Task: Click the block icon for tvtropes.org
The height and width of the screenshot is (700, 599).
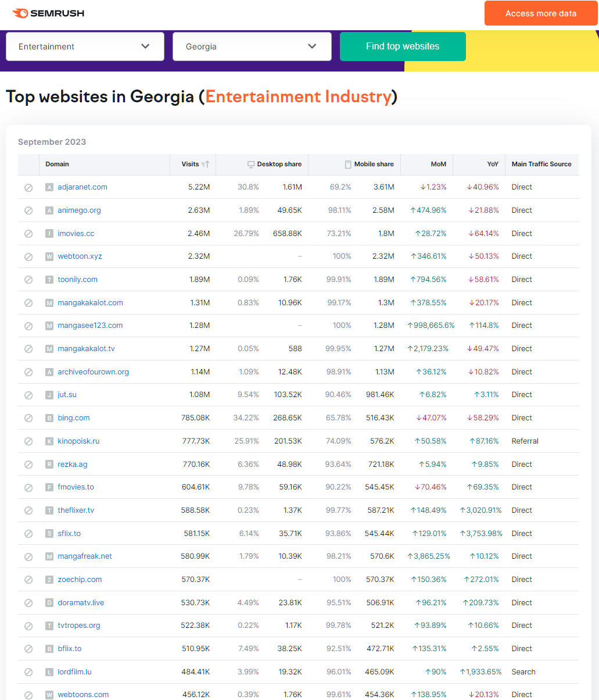Action: click(28, 626)
